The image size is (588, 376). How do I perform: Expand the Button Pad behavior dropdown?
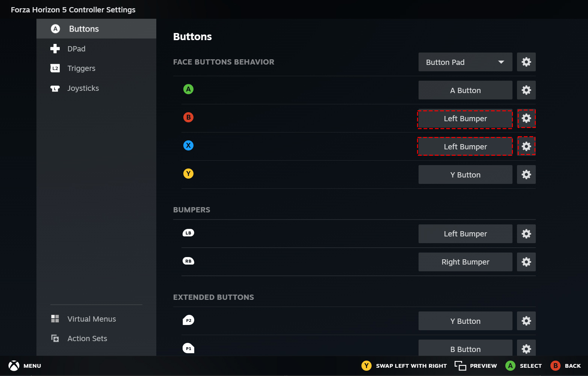click(465, 62)
